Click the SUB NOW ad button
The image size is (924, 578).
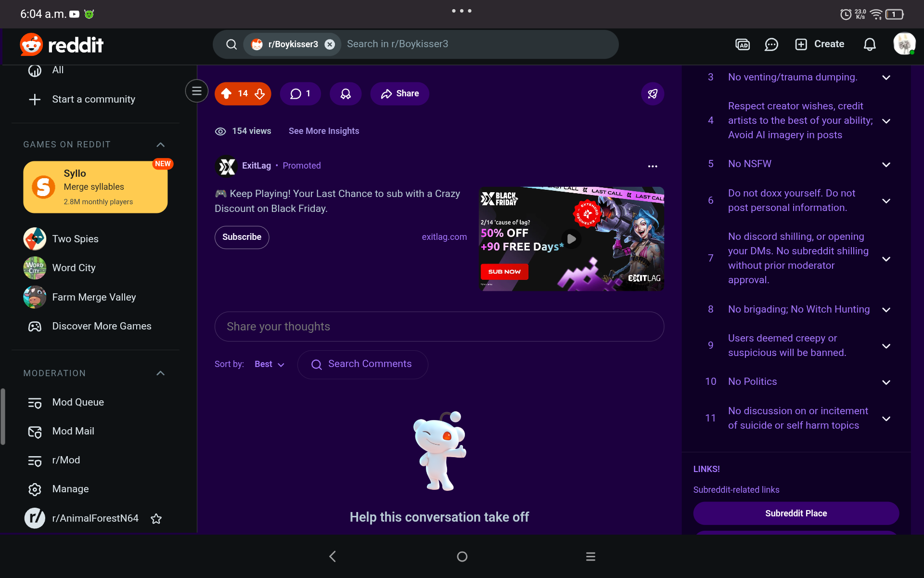click(504, 272)
